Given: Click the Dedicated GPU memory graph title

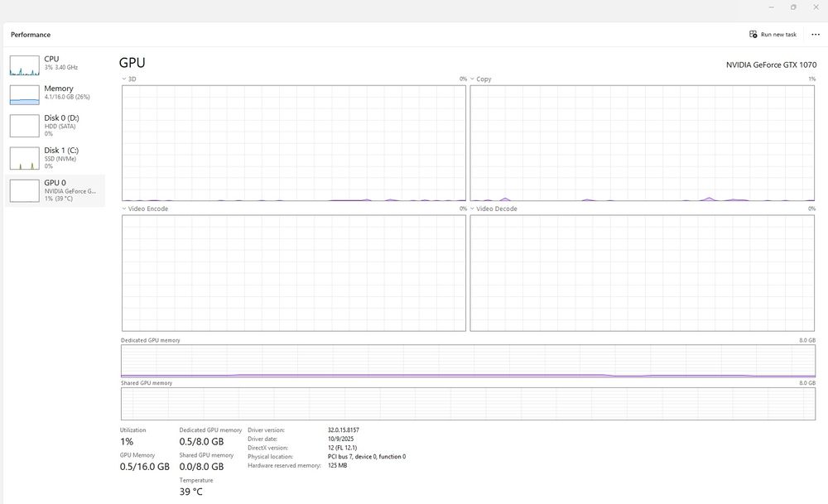Looking at the screenshot, I should coord(151,340).
